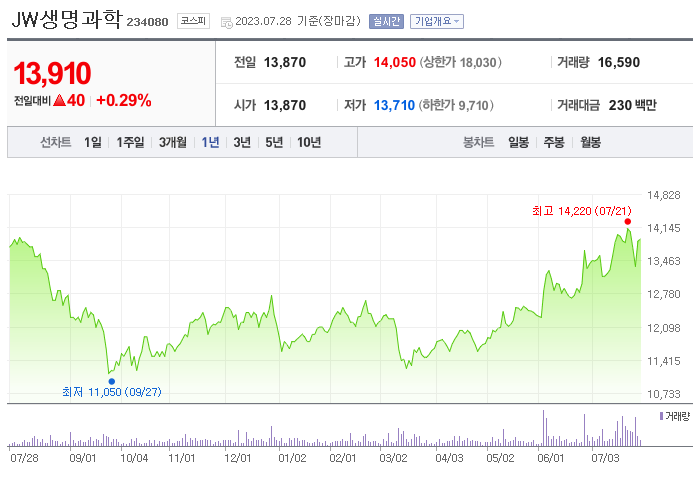Open the 기업개요 dropdown
This screenshot has height=479, width=693.
(x=437, y=21)
